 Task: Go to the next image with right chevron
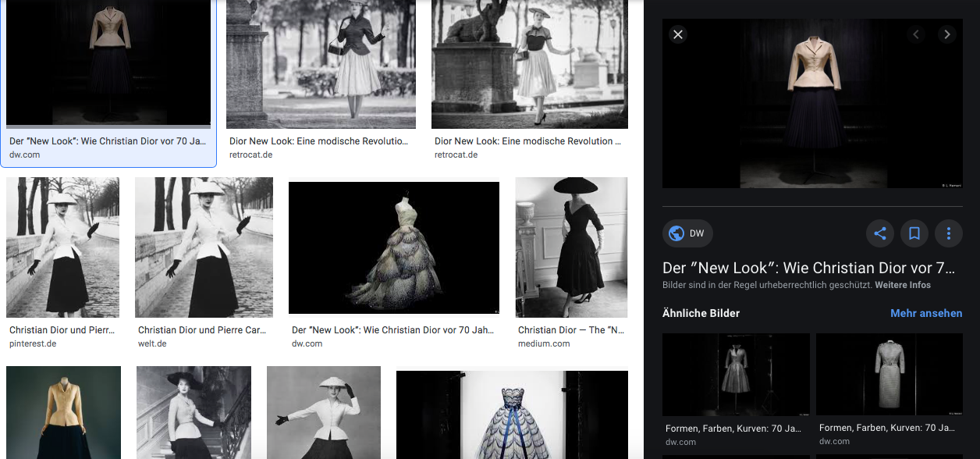pyautogui.click(x=946, y=34)
